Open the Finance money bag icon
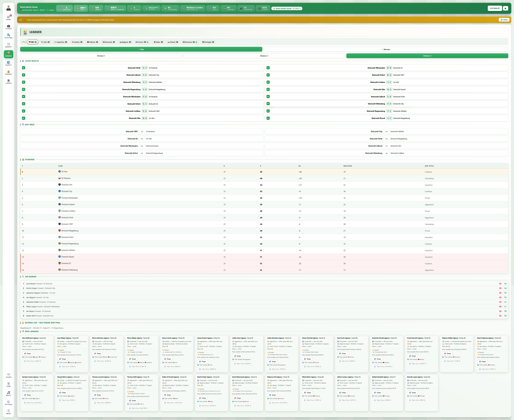This screenshot has width=514, height=420. (x=9, y=72)
